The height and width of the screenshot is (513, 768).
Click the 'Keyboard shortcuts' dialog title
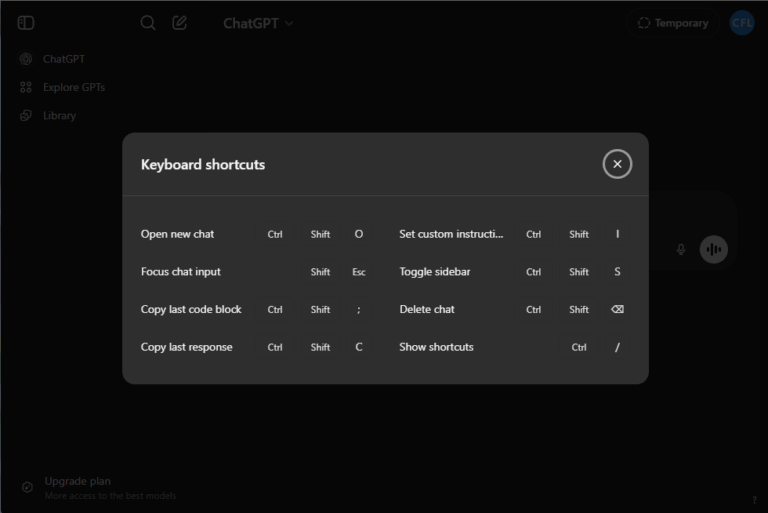203,165
